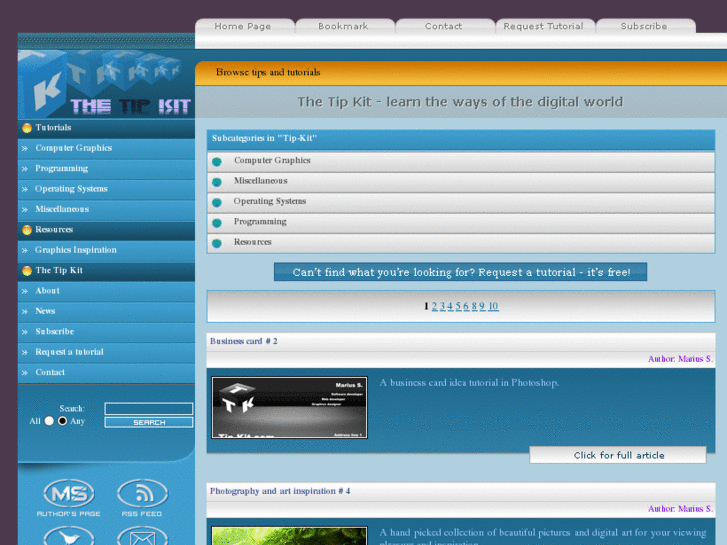
Task: Click the orange ball icon next to The Tip Kit
Action: 27,270
